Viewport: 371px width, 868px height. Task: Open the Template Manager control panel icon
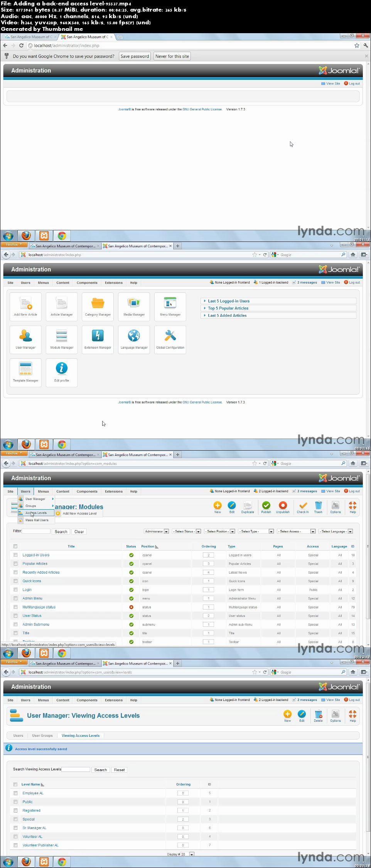click(x=25, y=373)
